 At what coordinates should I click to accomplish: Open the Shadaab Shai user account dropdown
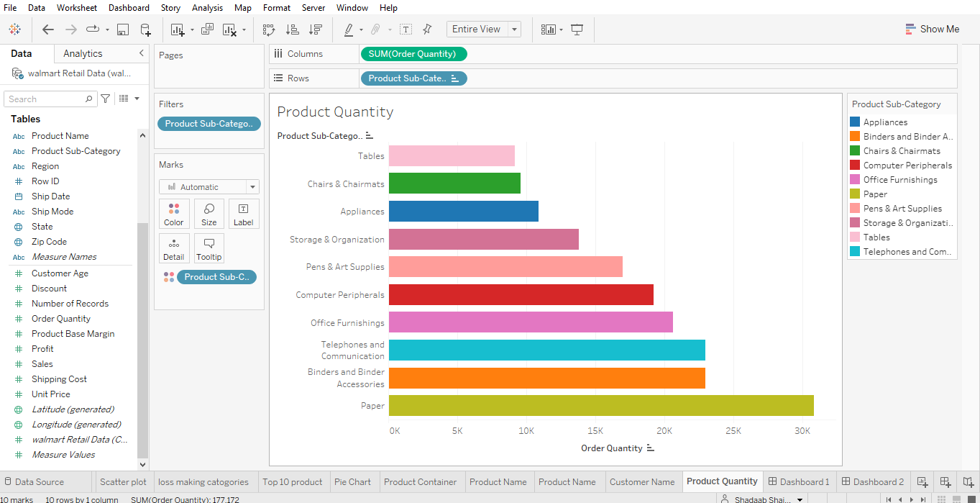coord(800,499)
